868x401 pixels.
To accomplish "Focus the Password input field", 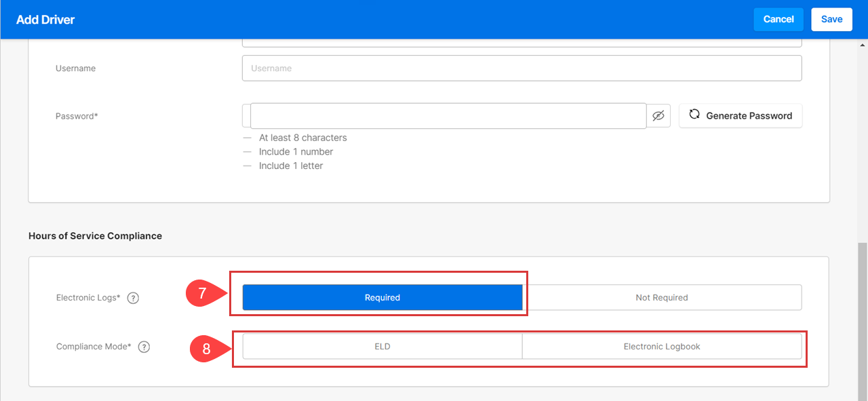I will [448, 116].
